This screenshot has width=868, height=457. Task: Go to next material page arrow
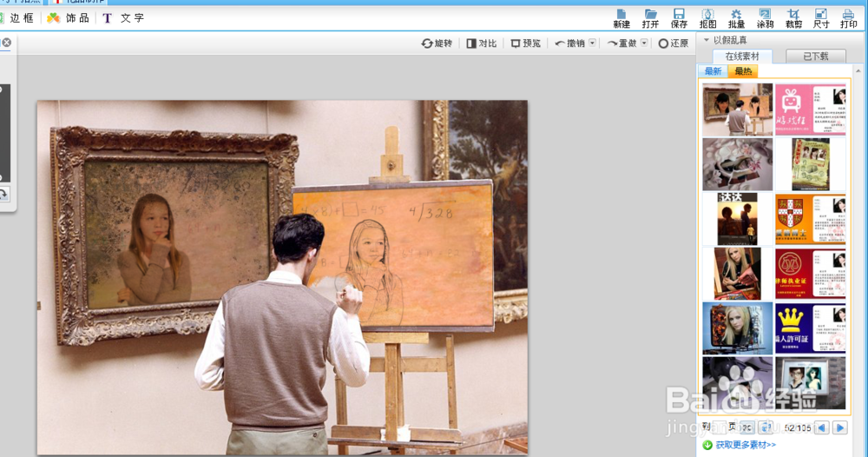pos(840,427)
